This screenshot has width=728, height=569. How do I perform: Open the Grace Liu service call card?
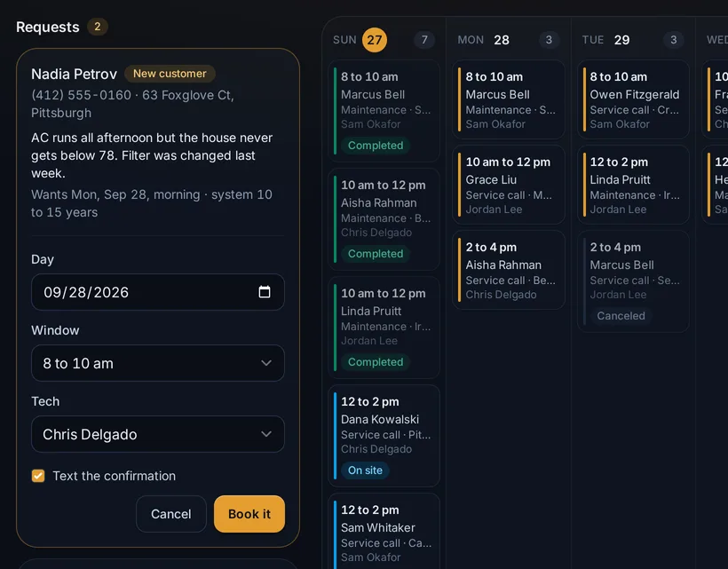(x=509, y=185)
